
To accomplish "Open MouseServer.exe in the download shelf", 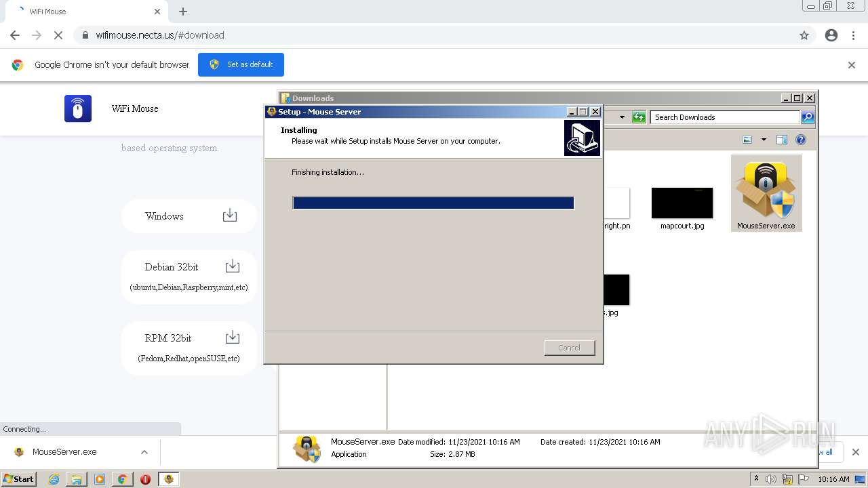I will pyautogui.click(x=64, y=452).
